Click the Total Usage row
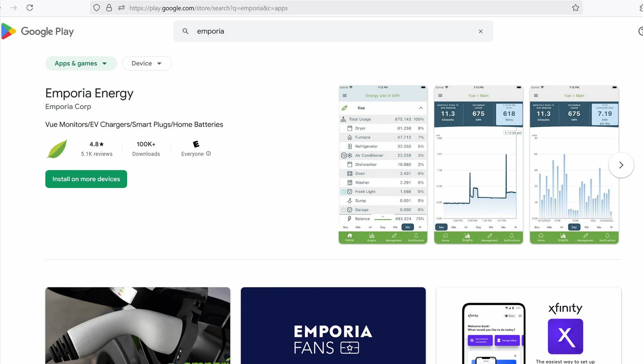 pos(383,119)
